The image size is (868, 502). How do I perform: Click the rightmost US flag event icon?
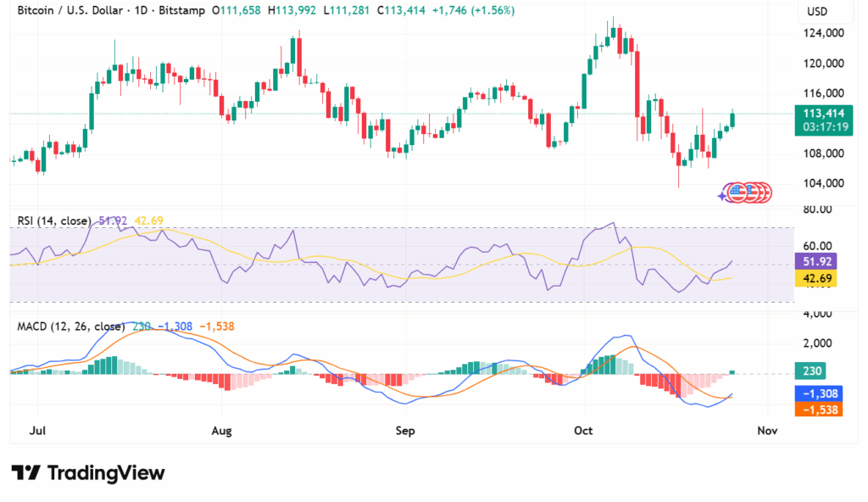click(762, 192)
